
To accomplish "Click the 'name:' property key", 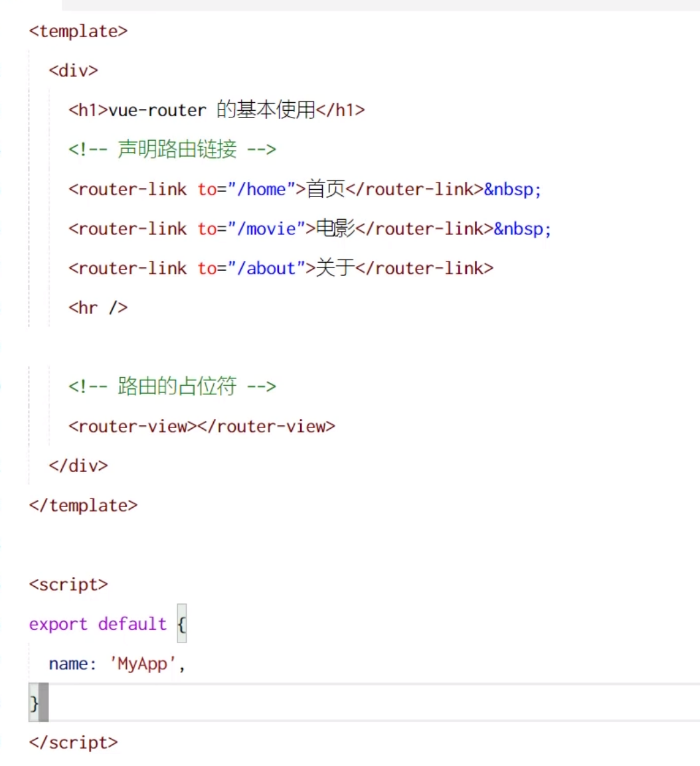I will [72, 663].
